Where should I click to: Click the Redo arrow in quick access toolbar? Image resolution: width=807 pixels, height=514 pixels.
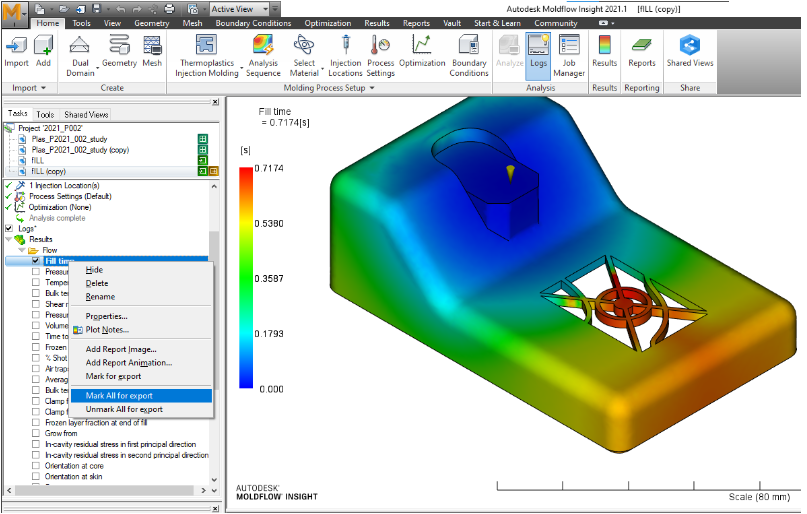point(136,9)
